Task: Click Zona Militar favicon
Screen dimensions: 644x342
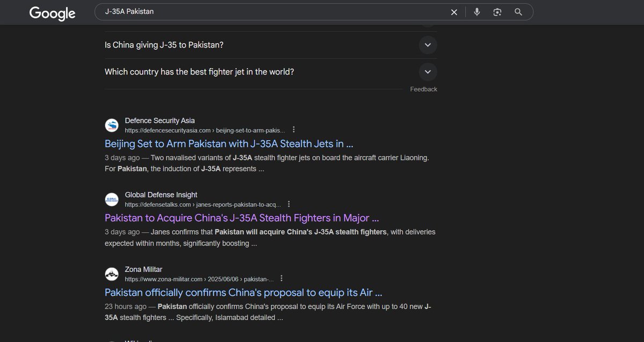Action: click(112, 274)
